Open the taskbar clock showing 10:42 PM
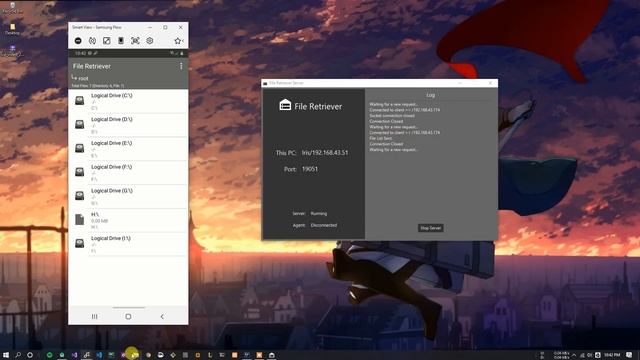 coord(612,355)
